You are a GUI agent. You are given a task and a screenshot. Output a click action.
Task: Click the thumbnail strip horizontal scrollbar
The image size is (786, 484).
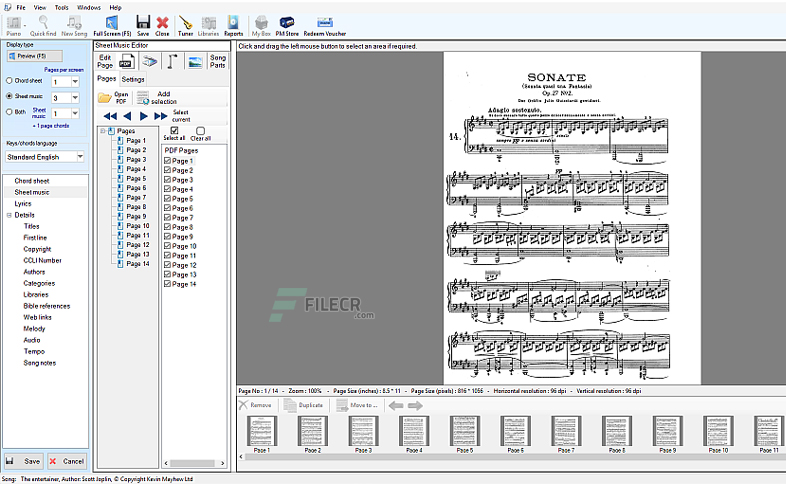point(511,456)
